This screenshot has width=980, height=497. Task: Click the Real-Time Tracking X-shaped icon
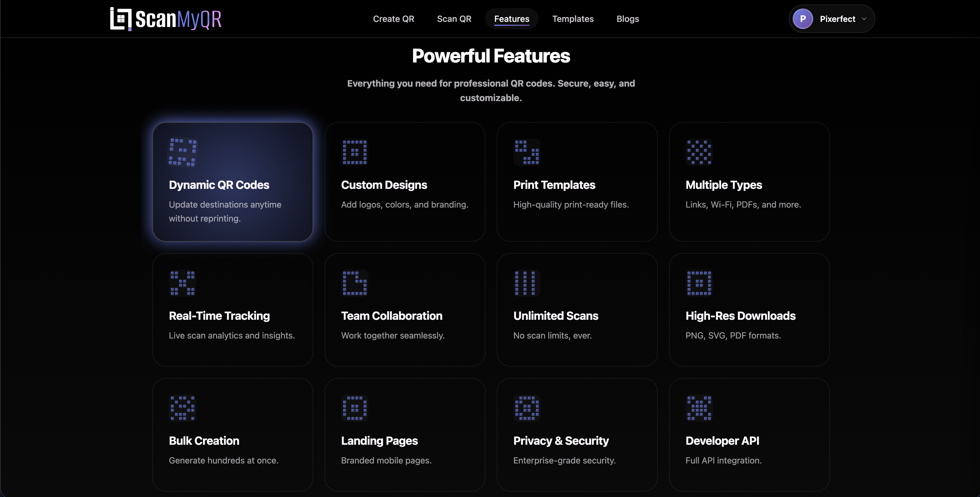pos(182,283)
